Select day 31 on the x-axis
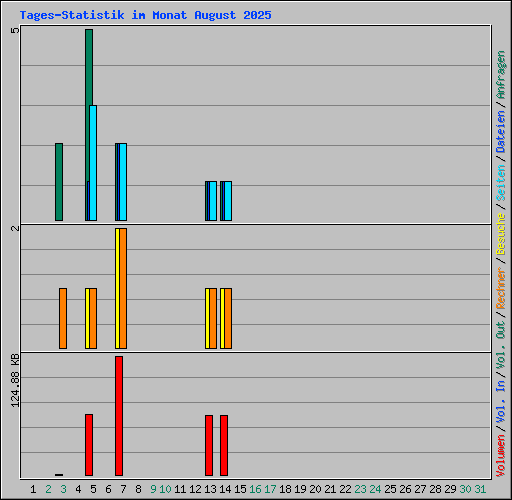The image size is (512, 500). tap(480, 489)
